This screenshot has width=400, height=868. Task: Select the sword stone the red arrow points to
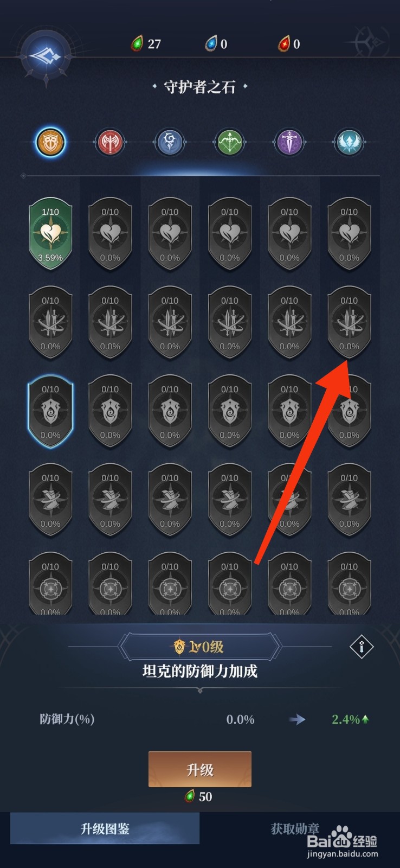[x=349, y=323]
